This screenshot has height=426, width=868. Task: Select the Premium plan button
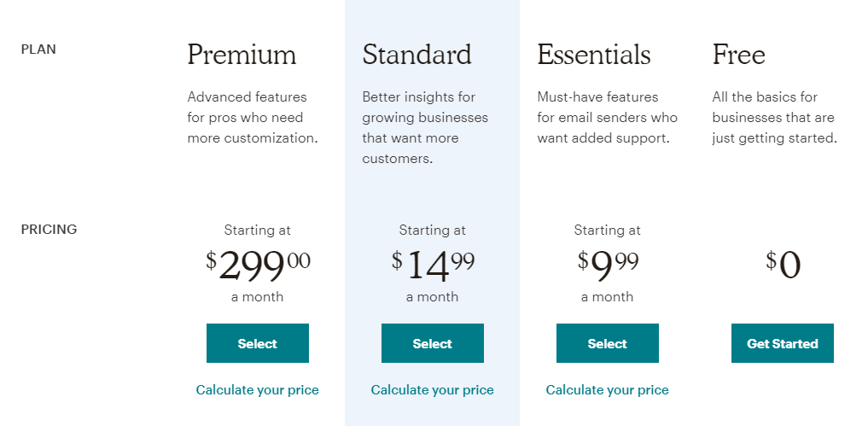click(x=258, y=343)
